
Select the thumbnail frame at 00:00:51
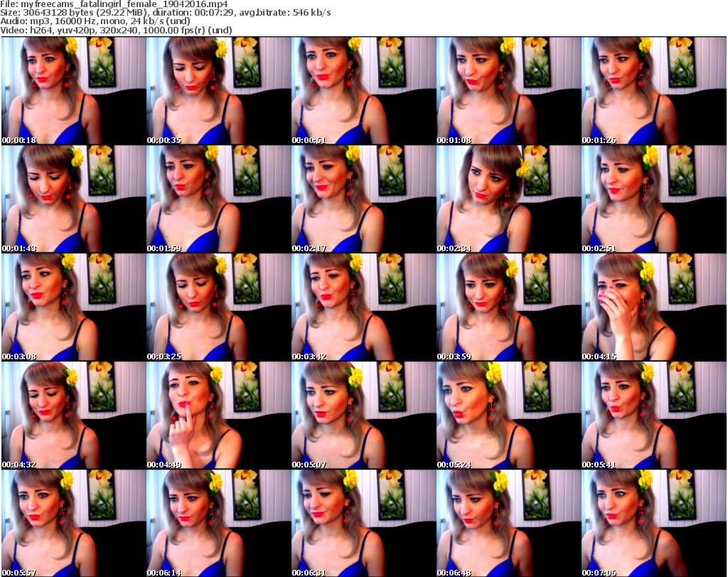coord(363,90)
